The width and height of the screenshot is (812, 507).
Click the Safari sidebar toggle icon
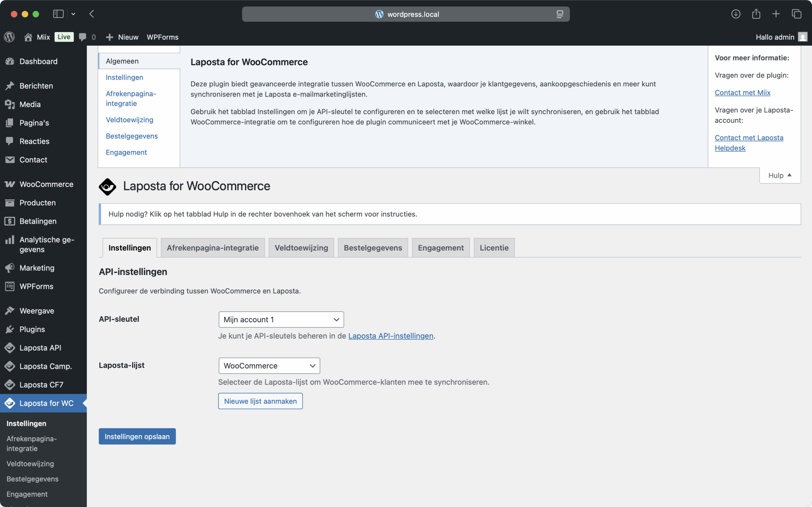tap(58, 14)
